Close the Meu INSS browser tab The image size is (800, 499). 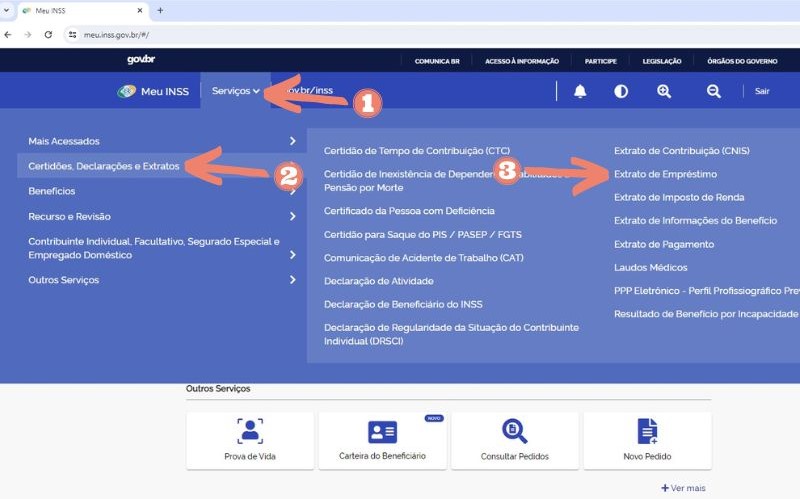(140, 10)
